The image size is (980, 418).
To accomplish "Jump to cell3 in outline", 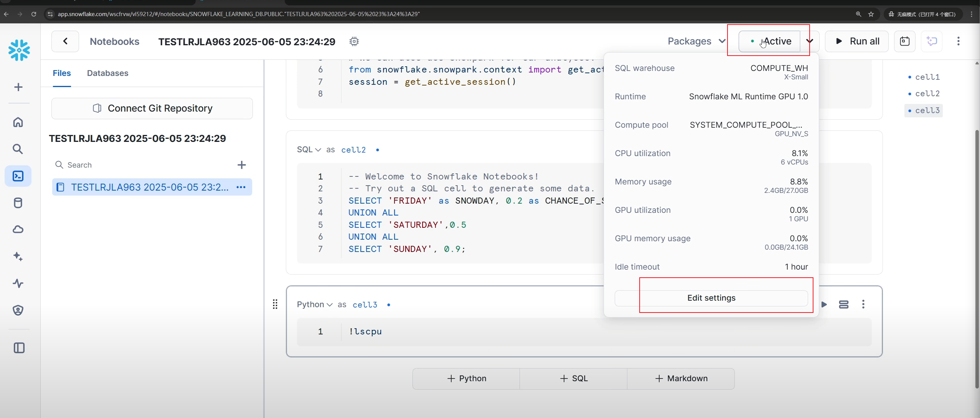I will (x=924, y=110).
